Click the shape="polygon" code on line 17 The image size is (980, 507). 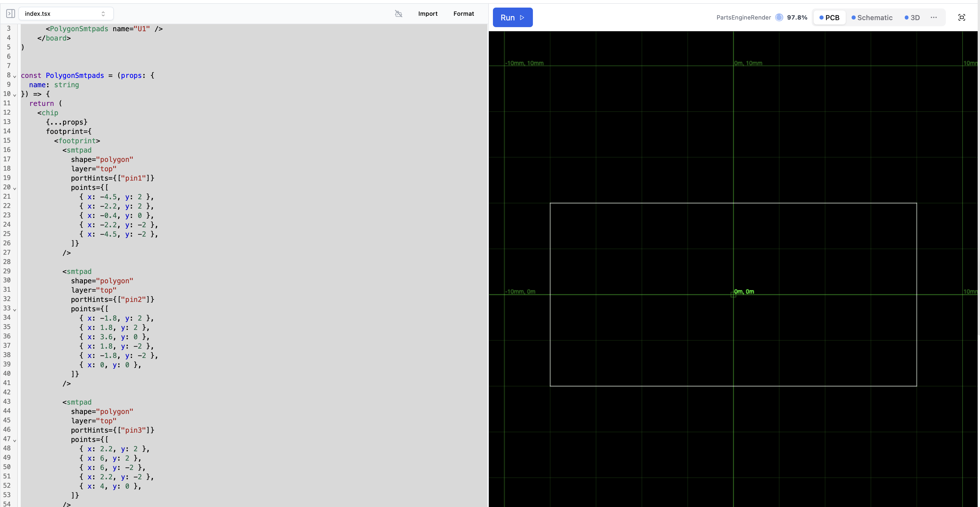point(102,159)
